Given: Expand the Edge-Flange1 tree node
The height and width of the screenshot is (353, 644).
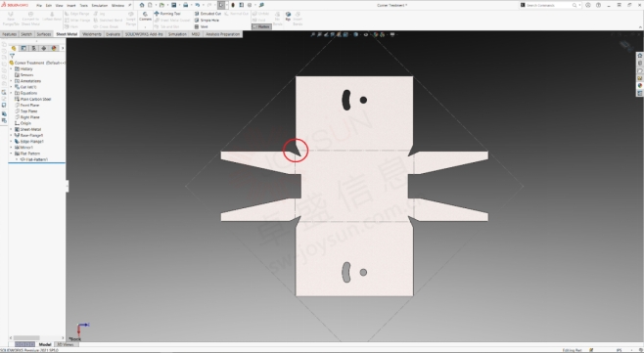Looking at the screenshot, I should [x=11, y=141].
